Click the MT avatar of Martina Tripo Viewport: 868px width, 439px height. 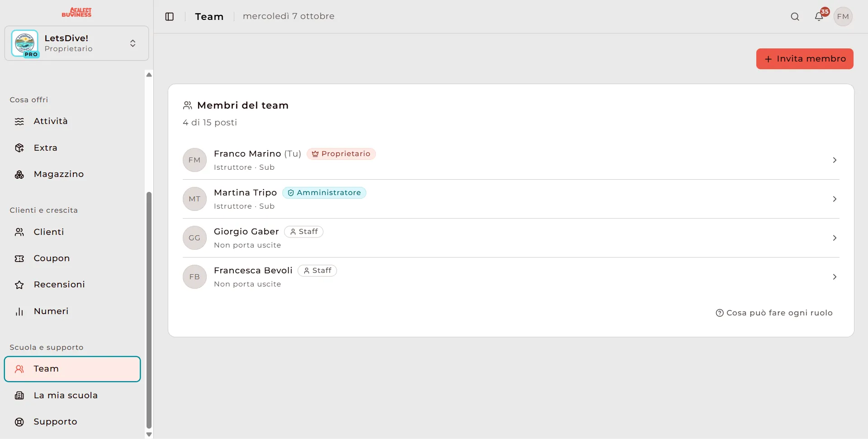(194, 199)
